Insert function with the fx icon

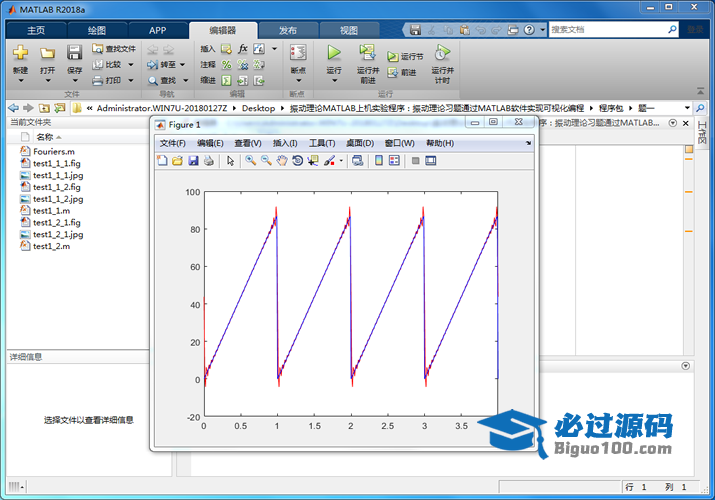(243, 48)
